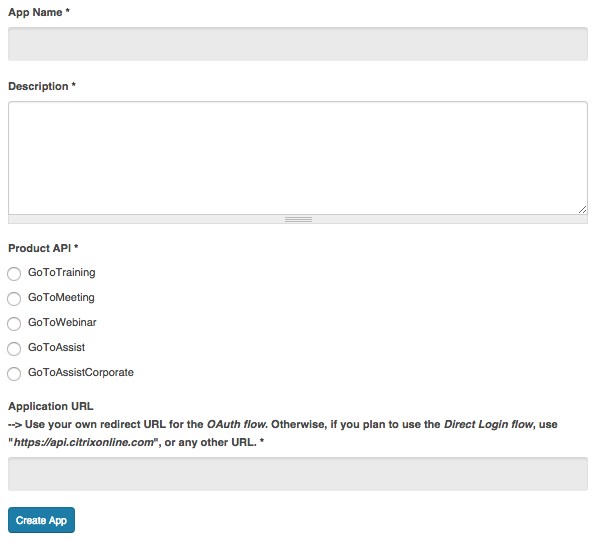Viewport: 600px width, 541px height.
Task: Submit the form with Create App
Action: coord(41,520)
